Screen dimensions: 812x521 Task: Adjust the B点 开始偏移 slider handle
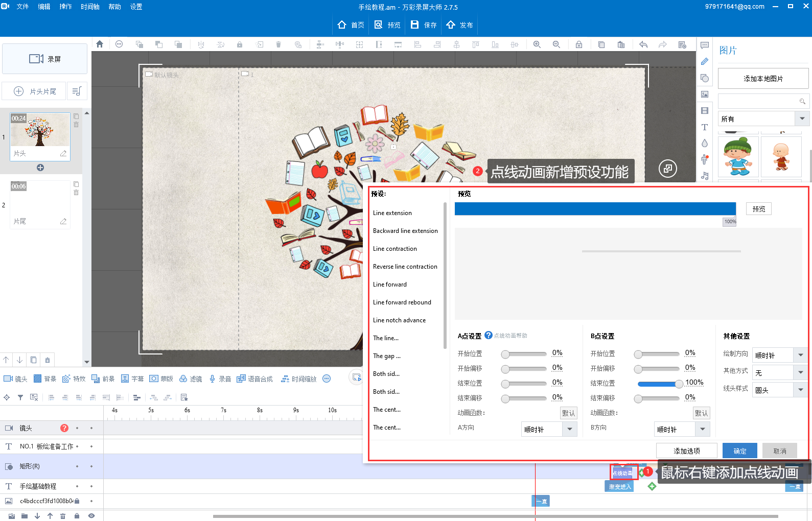[x=638, y=369]
